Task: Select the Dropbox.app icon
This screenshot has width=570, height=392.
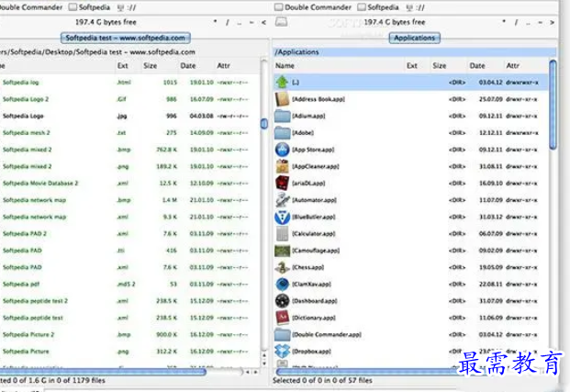Action: pyautogui.click(x=282, y=351)
